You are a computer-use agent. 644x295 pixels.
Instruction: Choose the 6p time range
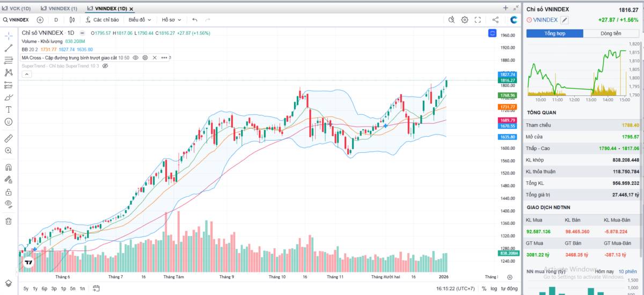45,289
